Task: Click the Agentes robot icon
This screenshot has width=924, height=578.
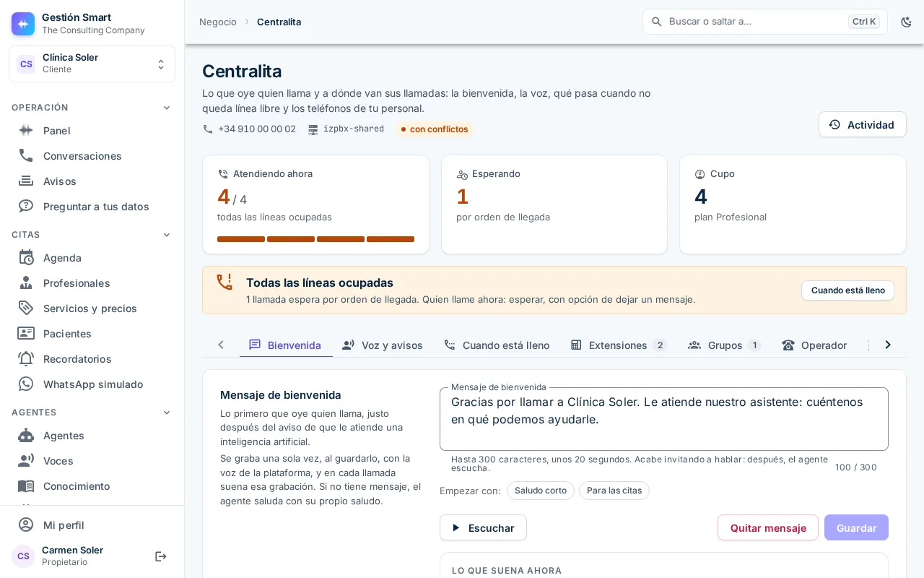Action: (x=26, y=436)
